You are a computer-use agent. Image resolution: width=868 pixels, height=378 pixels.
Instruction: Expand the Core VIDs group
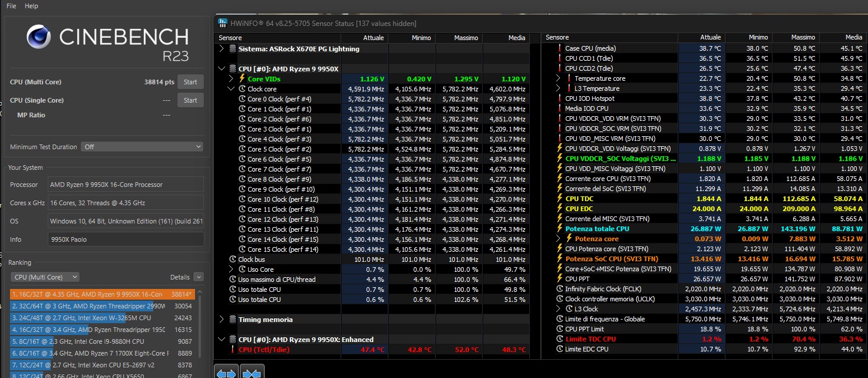pos(232,79)
